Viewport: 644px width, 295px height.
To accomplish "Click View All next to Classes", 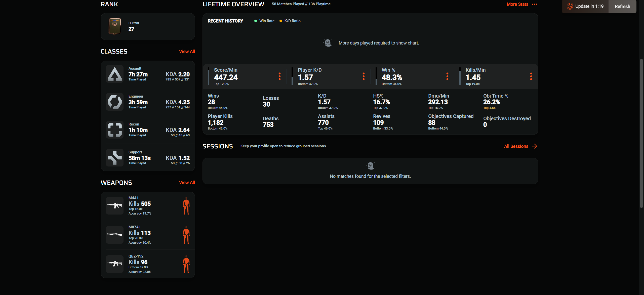I will 187,52.
